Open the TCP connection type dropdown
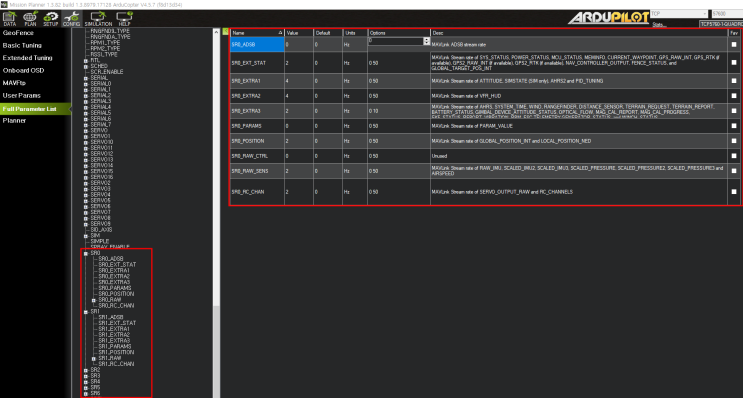 (679, 14)
